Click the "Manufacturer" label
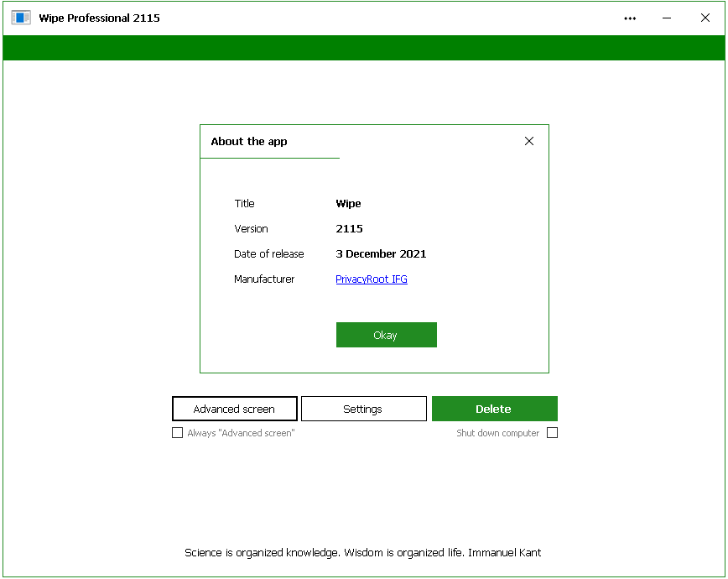Screen dimensions: 728x579 pyautogui.click(x=264, y=279)
